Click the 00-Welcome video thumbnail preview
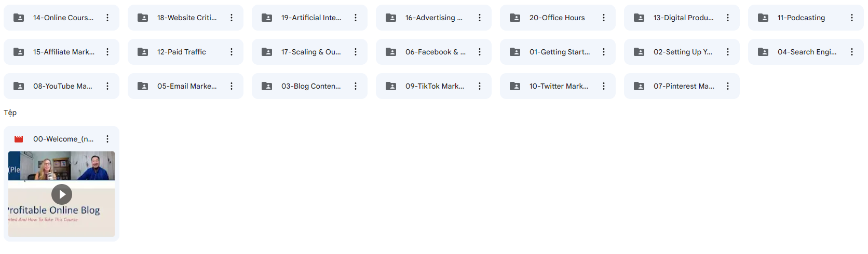This screenshot has width=868, height=254. 61,194
